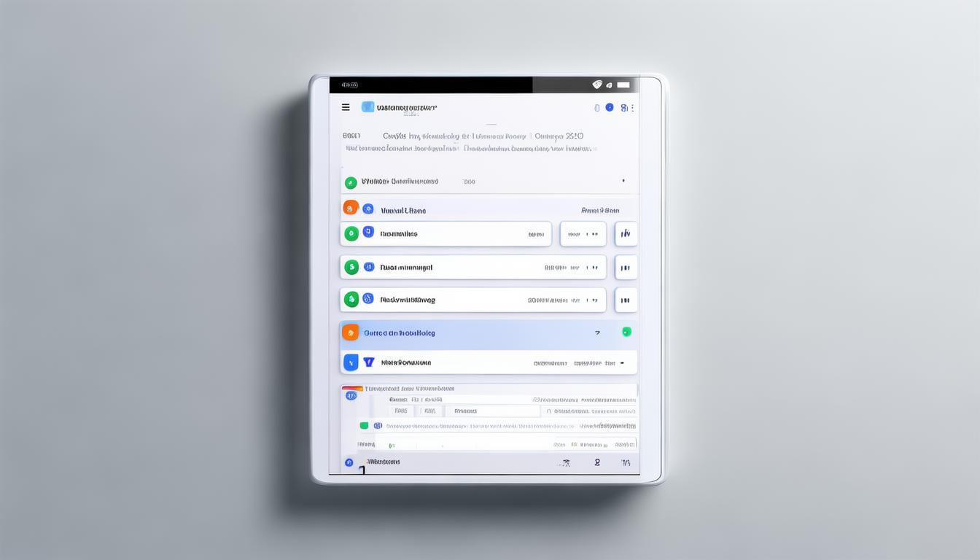Click the text link at right of orange-icon row
Viewport: 980px width, 560px height.
600,210
